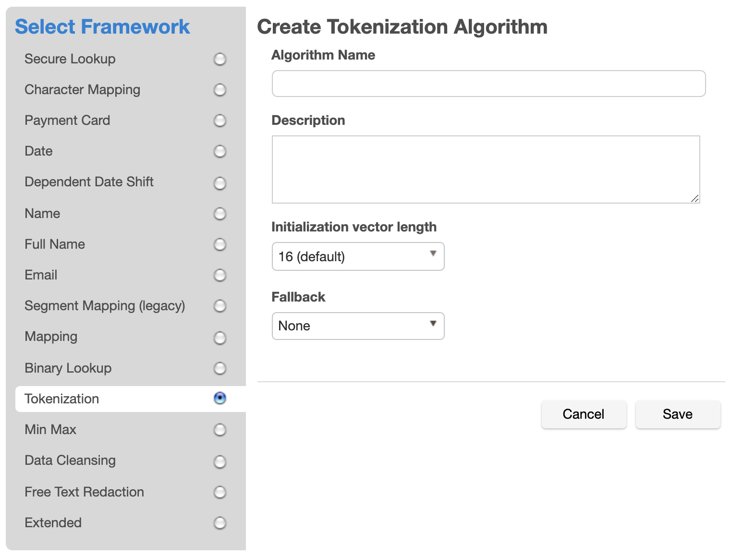756x557 pixels.
Task: Click the Data Cleansing framework item
Action: [70, 460]
